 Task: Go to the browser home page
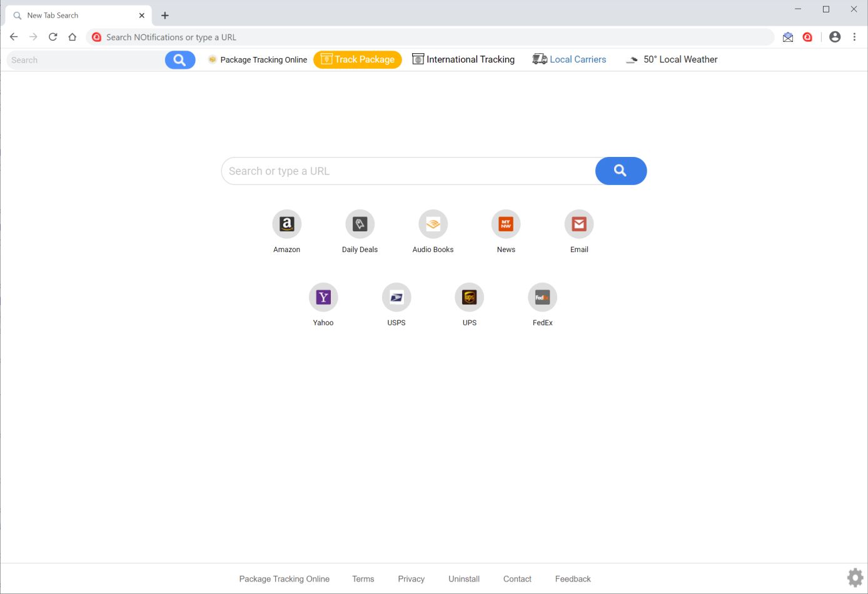click(x=73, y=37)
